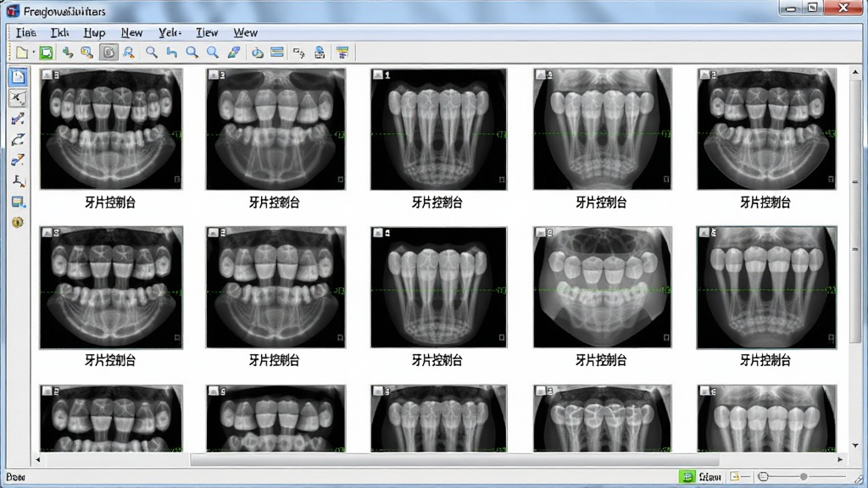The image size is (868, 488).
Task: Click the blue feather pen toolbar icon
Action: coord(234,53)
